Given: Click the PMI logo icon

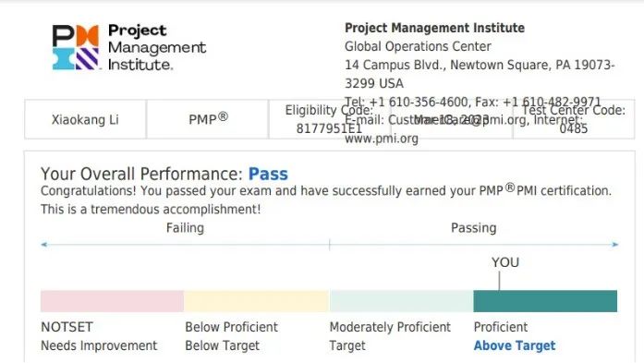Looking at the screenshot, I should click(x=76, y=47).
